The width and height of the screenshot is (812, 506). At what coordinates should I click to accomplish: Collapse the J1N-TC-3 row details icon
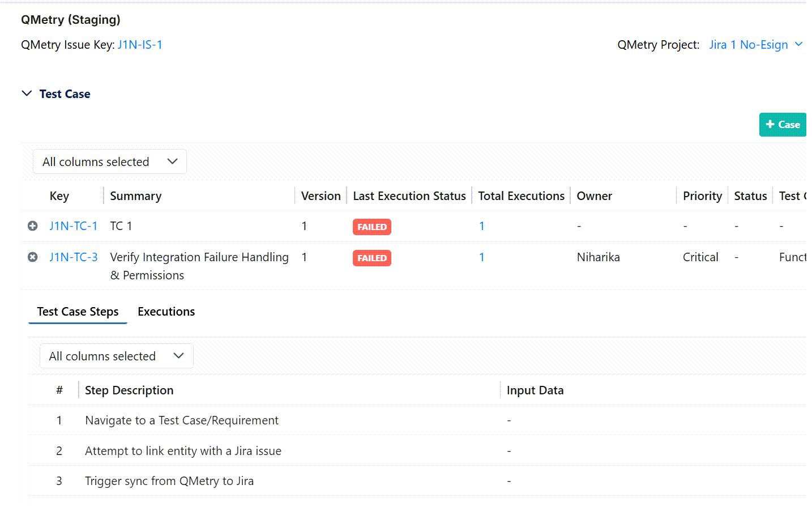(33, 257)
